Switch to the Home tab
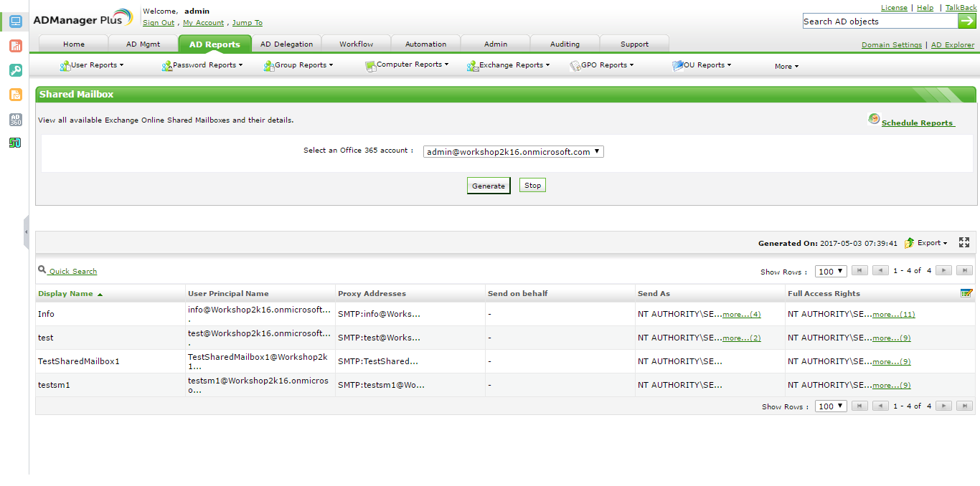Screen dimensions: 980x486 click(x=74, y=44)
